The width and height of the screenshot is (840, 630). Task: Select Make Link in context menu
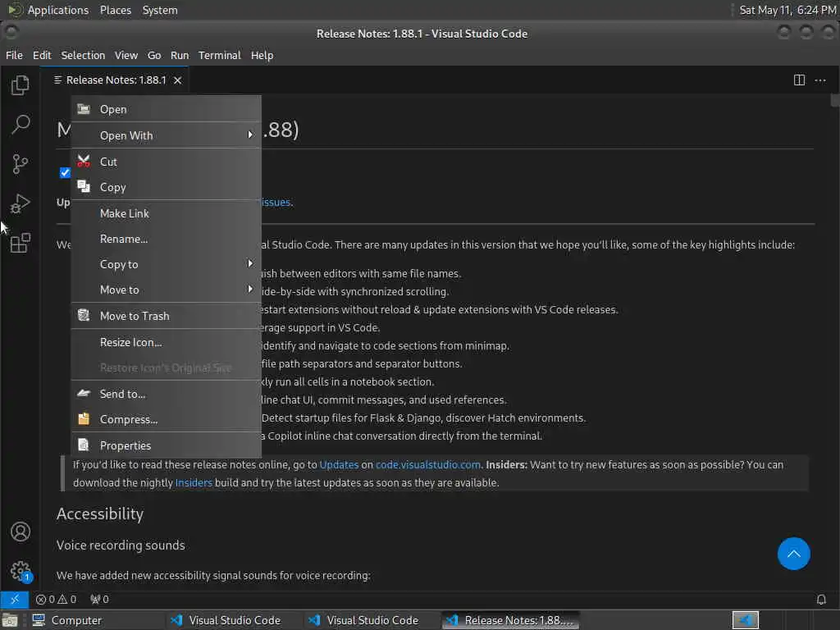[x=166, y=213]
